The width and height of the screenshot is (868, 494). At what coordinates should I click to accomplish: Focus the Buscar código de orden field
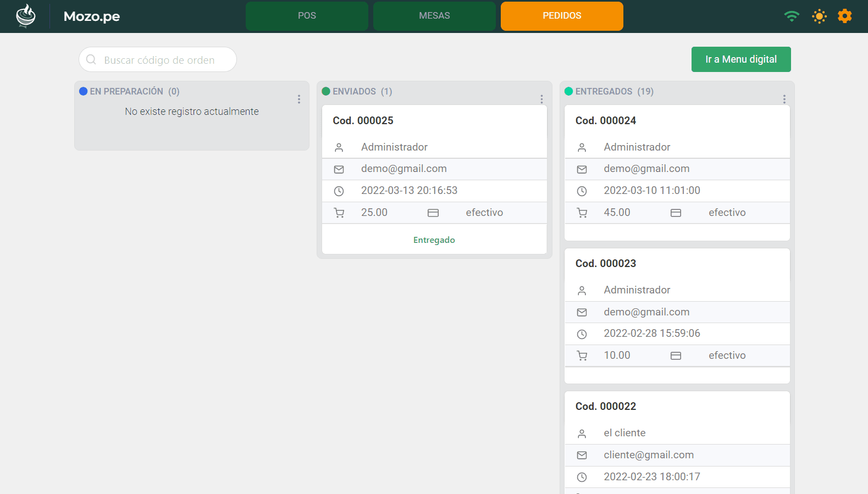click(165, 60)
